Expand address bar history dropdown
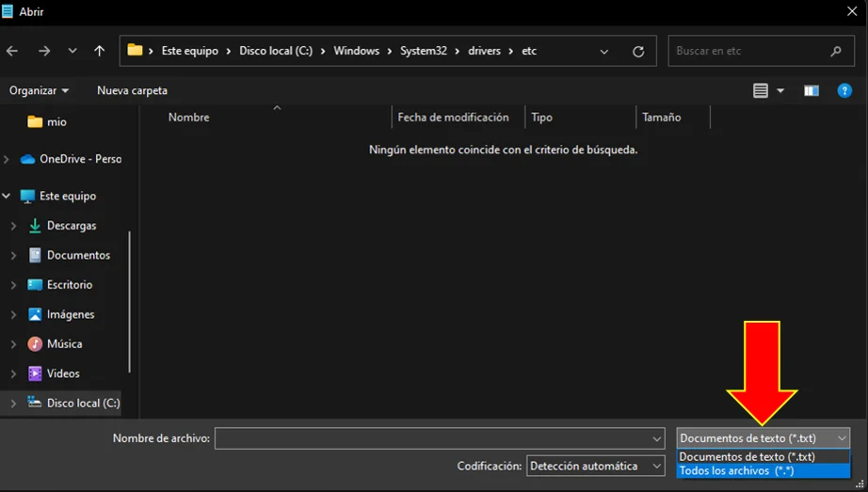 point(604,52)
